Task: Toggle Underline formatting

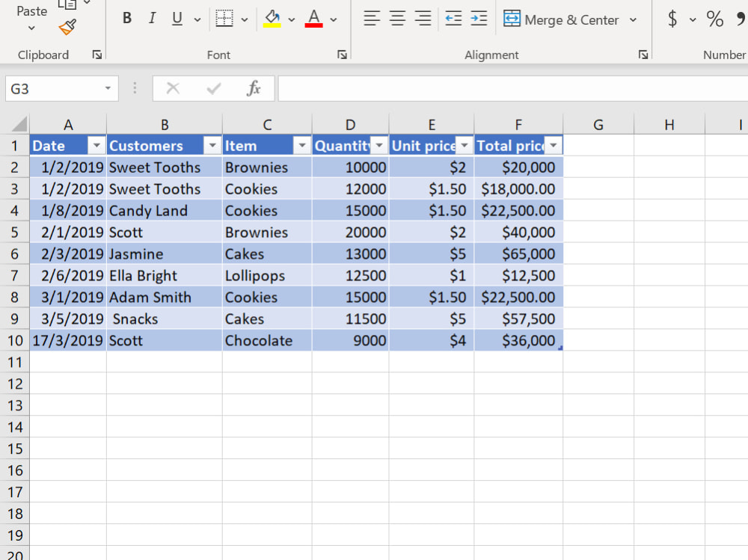Action: click(177, 18)
